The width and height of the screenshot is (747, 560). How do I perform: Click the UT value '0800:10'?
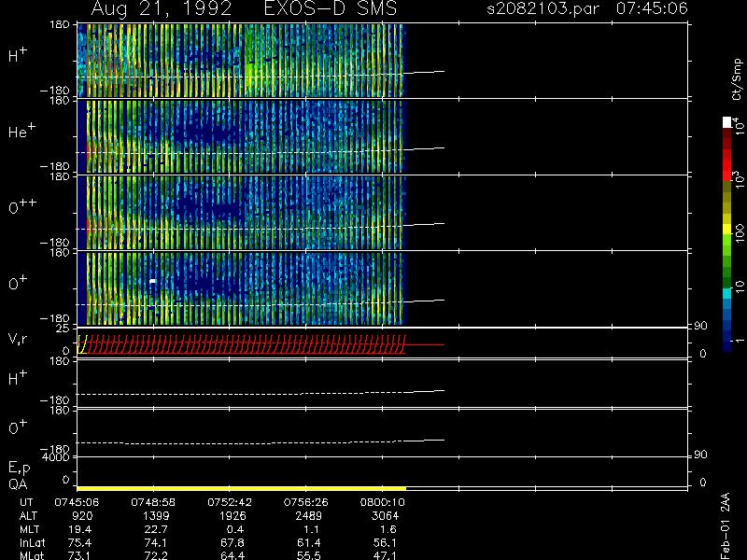tap(382, 502)
